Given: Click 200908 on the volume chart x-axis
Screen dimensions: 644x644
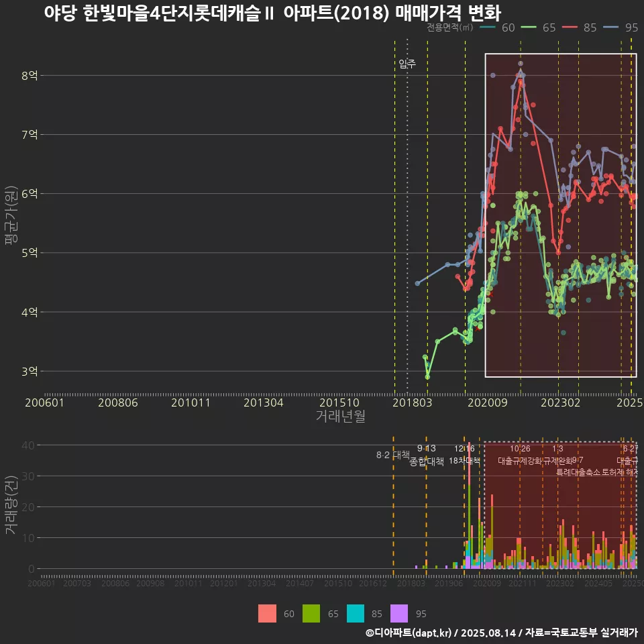Looking at the screenshot, I should point(150,583).
